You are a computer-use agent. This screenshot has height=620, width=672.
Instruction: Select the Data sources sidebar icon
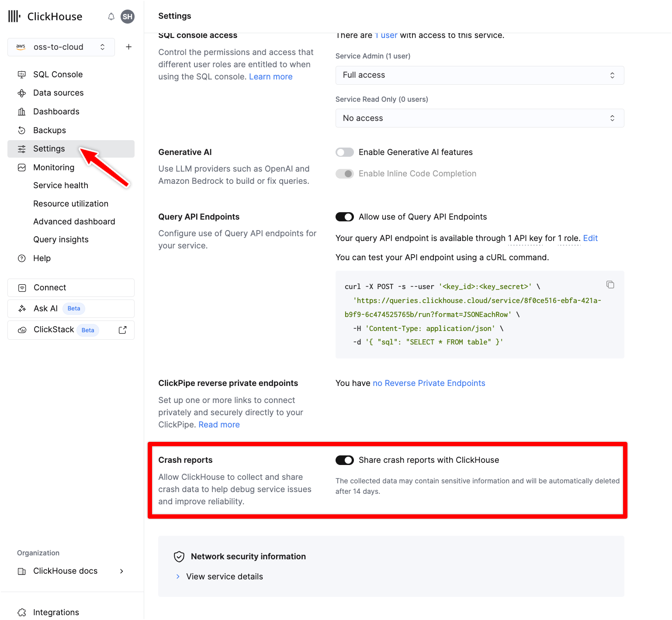(x=22, y=93)
